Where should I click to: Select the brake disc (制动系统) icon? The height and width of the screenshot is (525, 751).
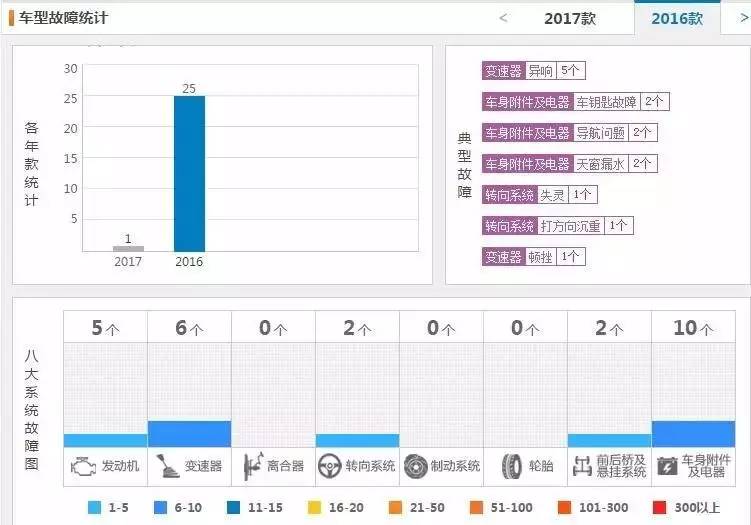(x=415, y=466)
